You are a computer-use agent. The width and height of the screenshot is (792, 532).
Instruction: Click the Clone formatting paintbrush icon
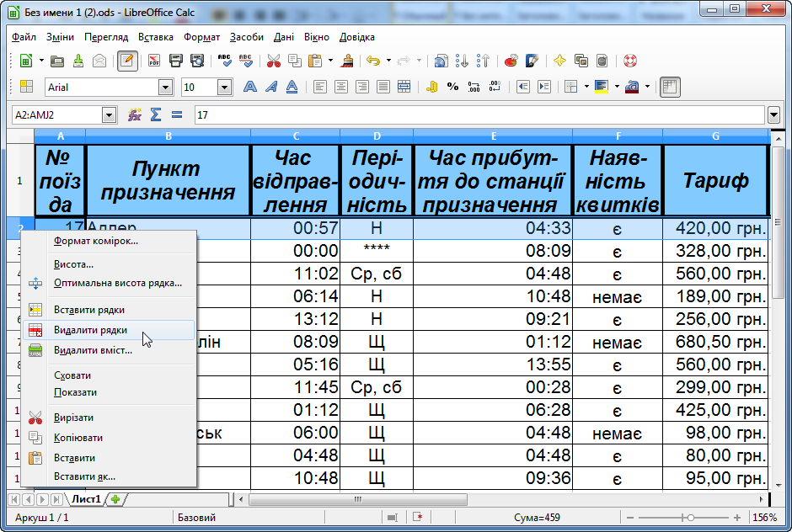(346, 61)
